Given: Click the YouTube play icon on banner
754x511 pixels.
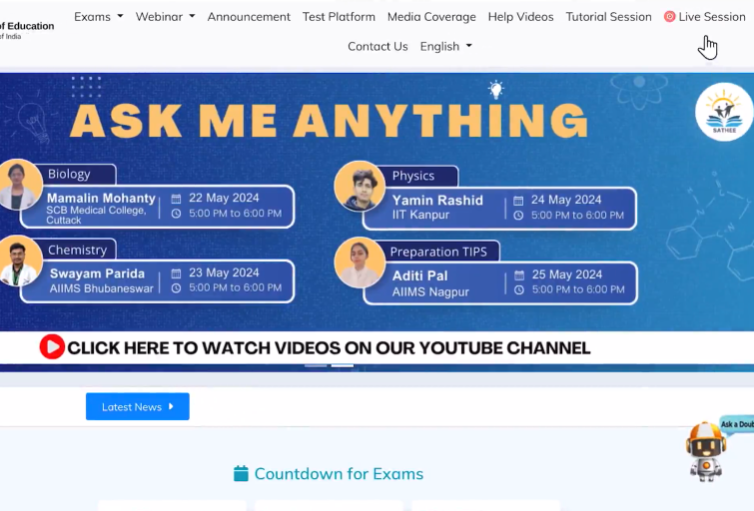Looking at the screenshot, I should tap(52, 347).
